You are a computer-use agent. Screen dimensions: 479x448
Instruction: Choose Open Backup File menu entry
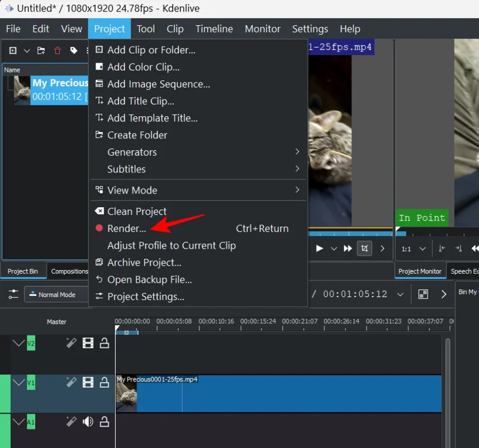click(198, 280)
